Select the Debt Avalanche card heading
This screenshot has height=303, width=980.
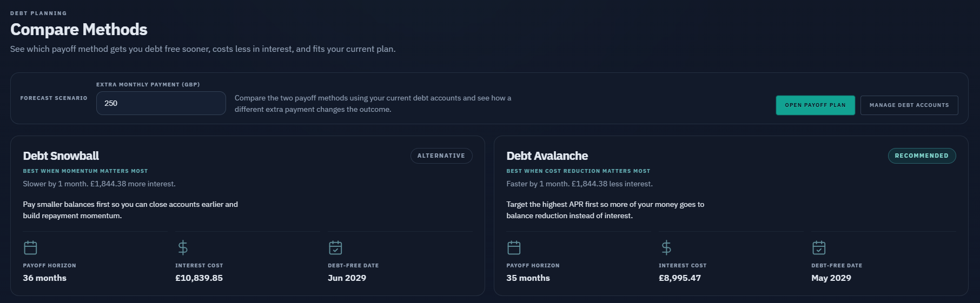(x=547, y=156)
